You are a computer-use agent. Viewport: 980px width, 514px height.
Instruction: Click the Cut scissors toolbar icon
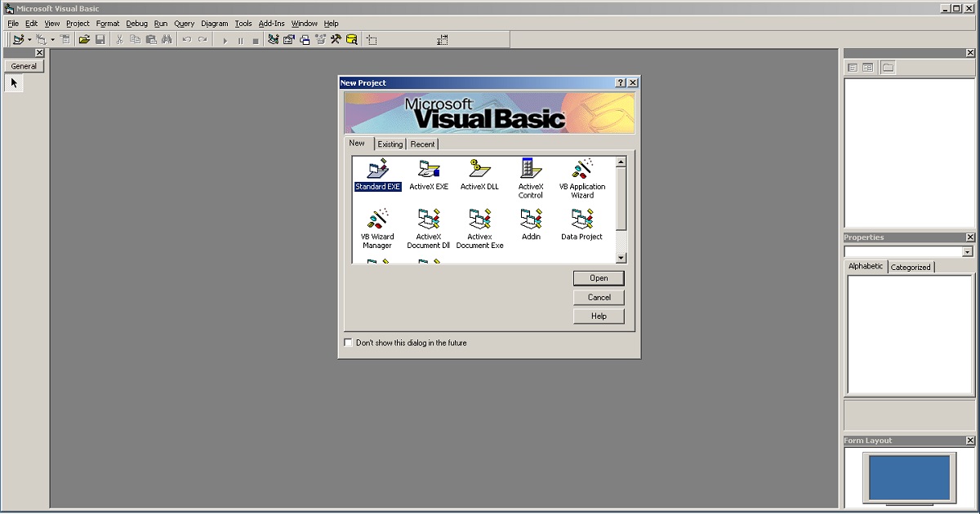point(119,39)
